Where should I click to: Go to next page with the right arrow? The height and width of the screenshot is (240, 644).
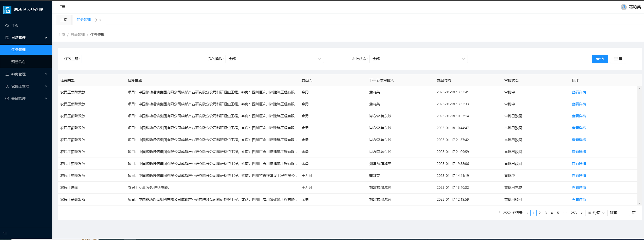(x=582, y=213)
